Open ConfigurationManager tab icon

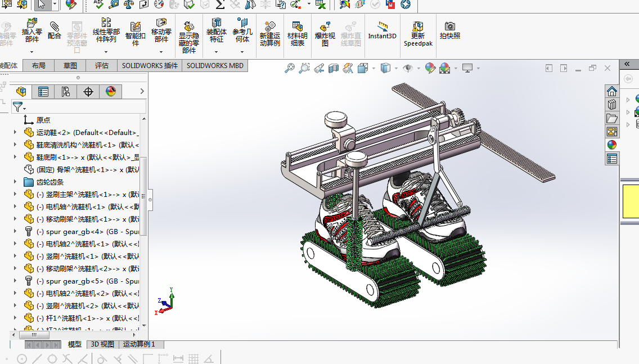[x=66, y=91]
